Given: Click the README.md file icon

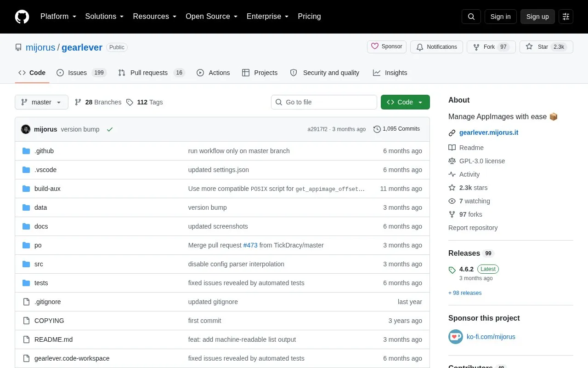Looking at the screenshot, I should [26, 339].
